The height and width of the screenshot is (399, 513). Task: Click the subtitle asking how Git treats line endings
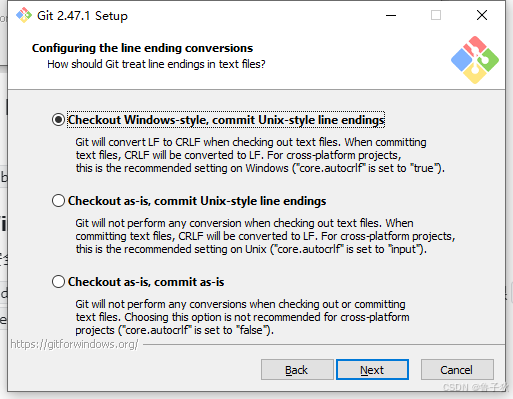click(x=156, y=64)
